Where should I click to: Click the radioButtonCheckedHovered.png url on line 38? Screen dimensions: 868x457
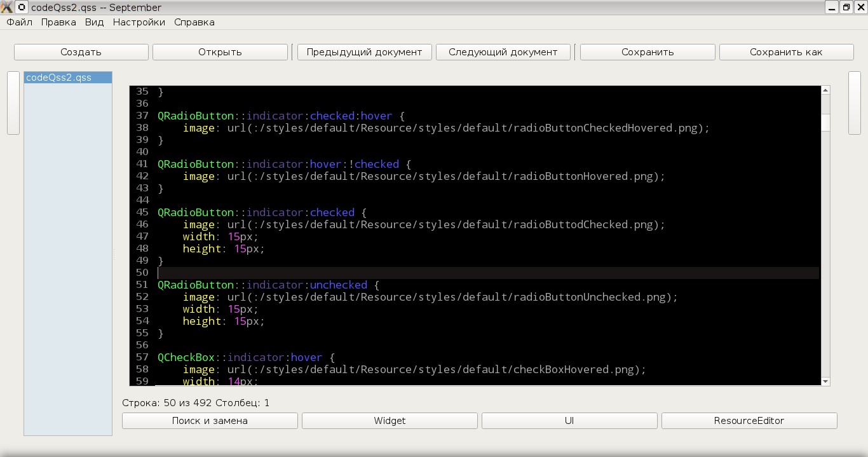click(x=468, y=128)
